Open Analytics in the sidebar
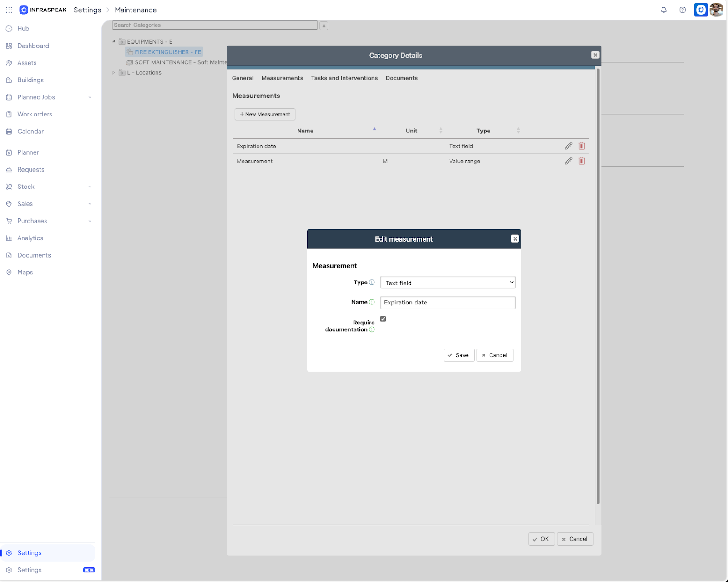 [30, 238]
